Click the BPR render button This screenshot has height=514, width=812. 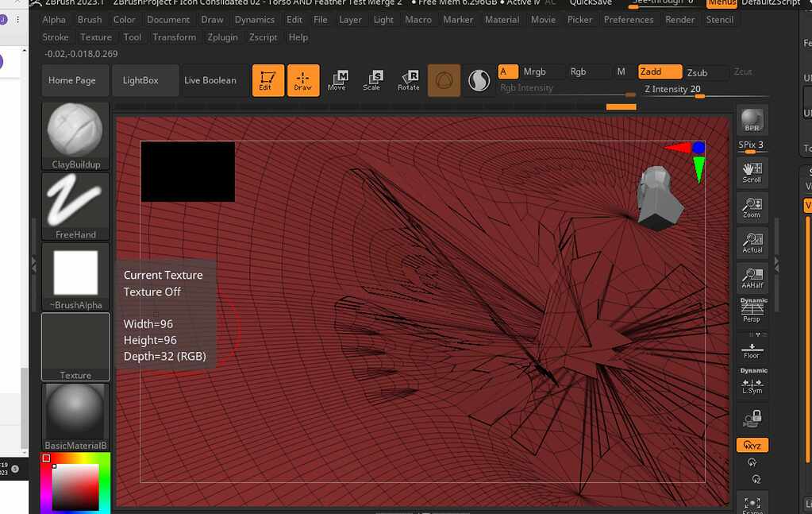tap(751, 121)
